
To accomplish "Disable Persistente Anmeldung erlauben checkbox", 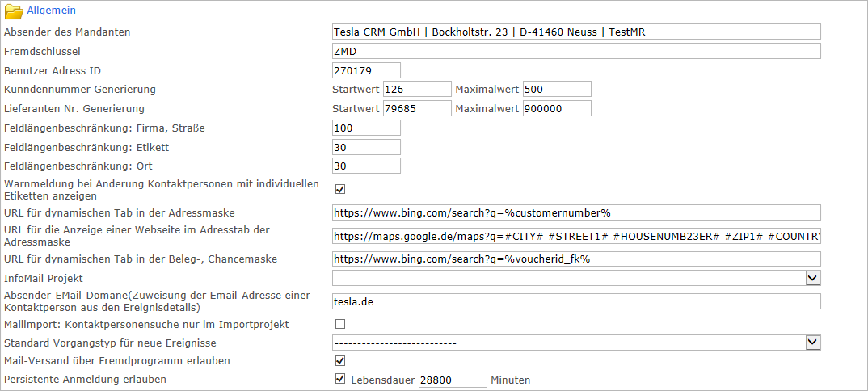I will click(x=340, y=379).
